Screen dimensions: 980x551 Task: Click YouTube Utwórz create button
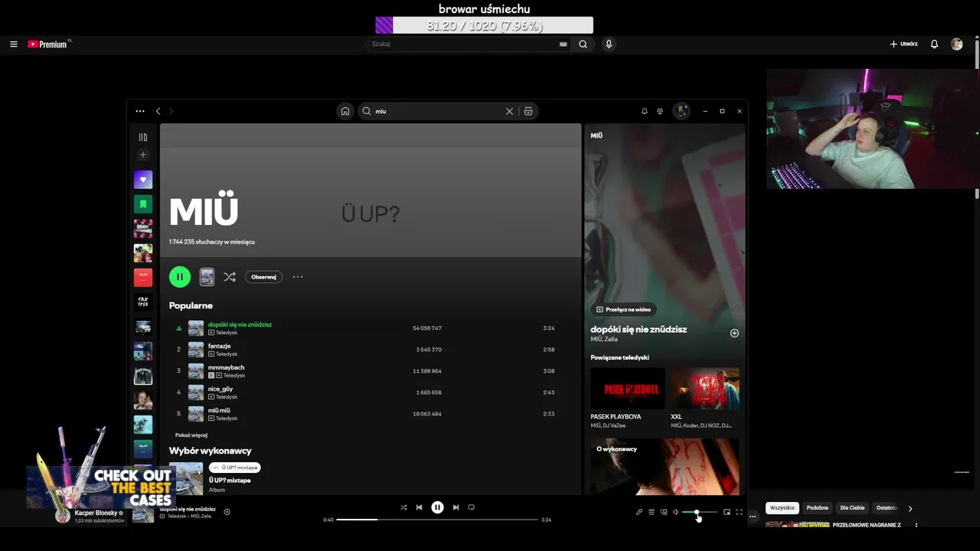pyautogui.click(x=903, y=44)
